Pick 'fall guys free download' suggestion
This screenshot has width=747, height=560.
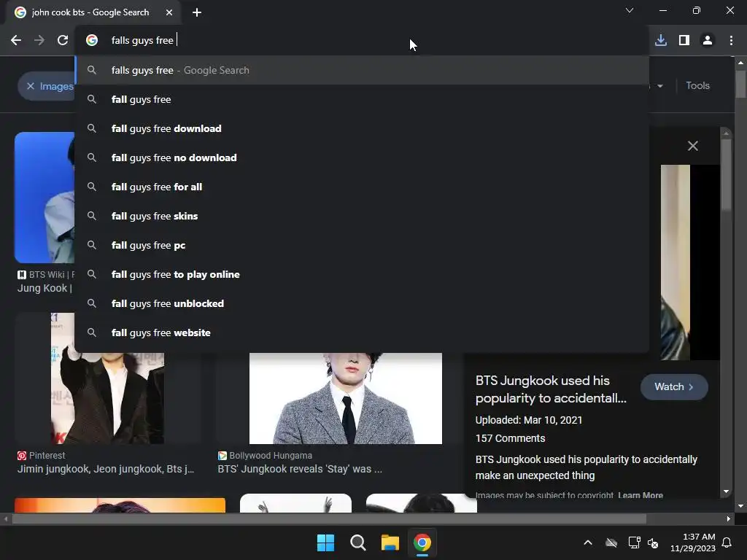pyautogui.click(x=362, y=128)
